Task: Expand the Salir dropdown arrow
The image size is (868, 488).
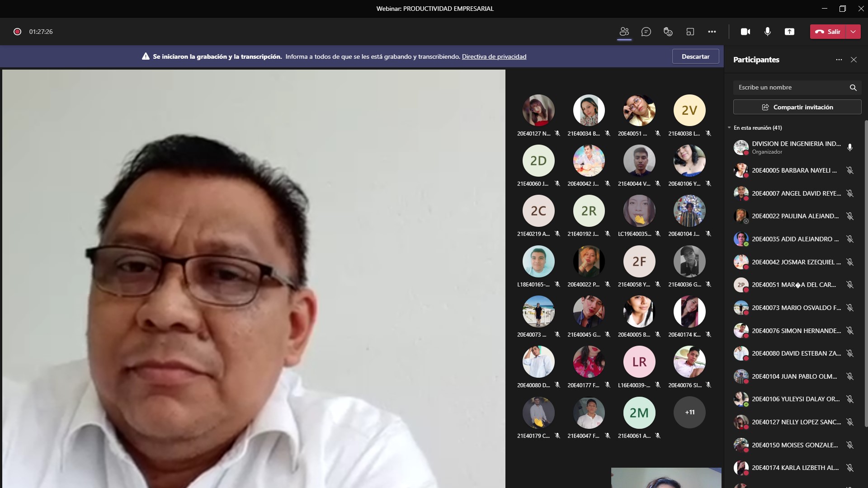Action: point(853,32)
